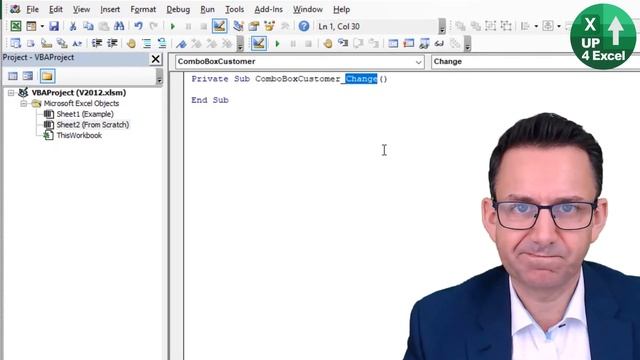The image size is (640, 360).
Task: Toggle Design Mode on the Standard toolbar
Action: click(x=220, y=26)
